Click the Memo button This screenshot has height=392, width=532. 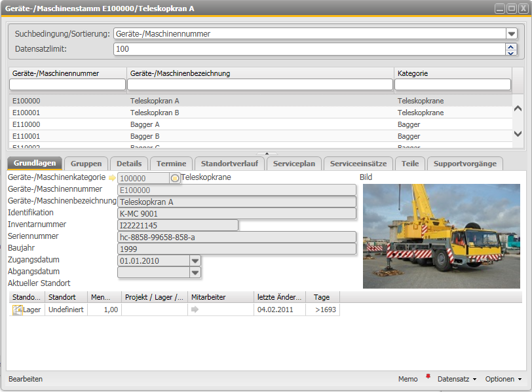pos(408,379)
